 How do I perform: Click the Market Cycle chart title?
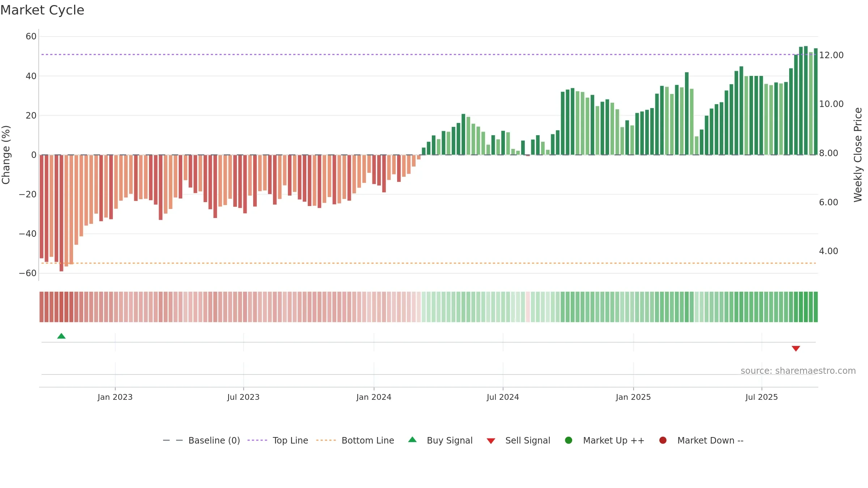pos(42,10)
